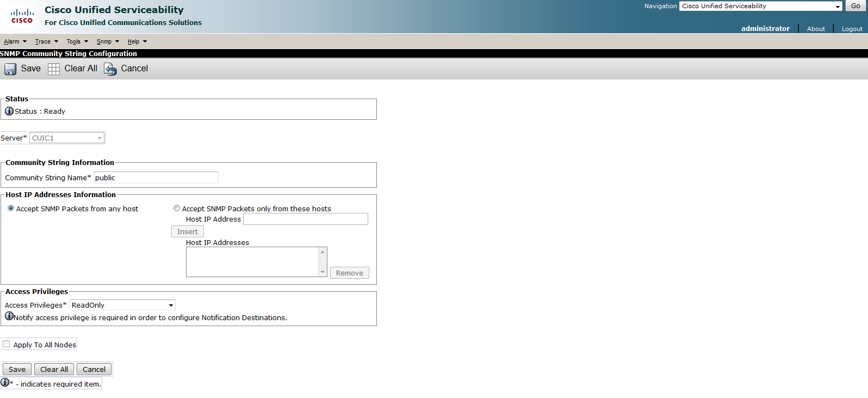868x398 pixels.
Task: Click the Host IP Address input field
Action: click(306, 219)
